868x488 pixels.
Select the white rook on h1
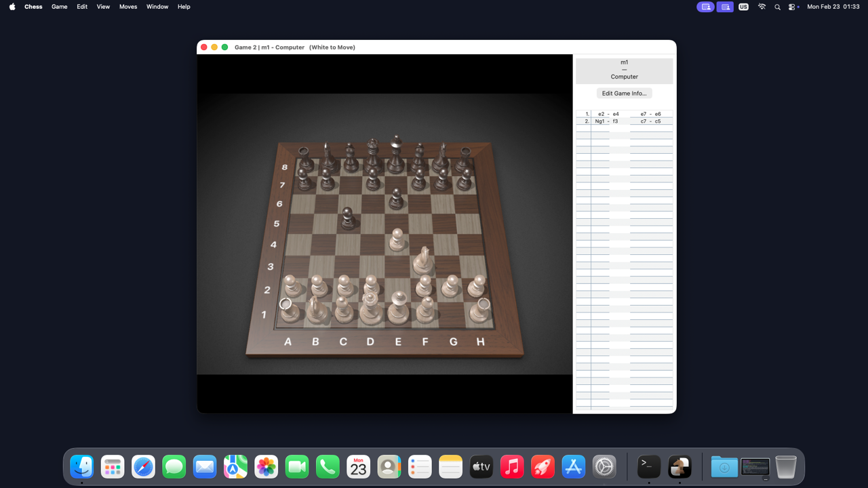pyautogui.click(x=481, y=311)
